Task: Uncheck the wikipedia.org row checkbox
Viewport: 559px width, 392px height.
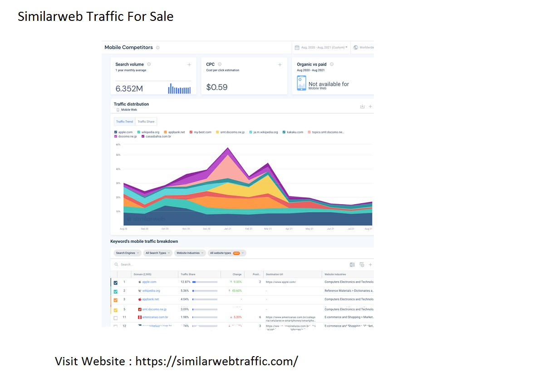Action: coord(115,291)
